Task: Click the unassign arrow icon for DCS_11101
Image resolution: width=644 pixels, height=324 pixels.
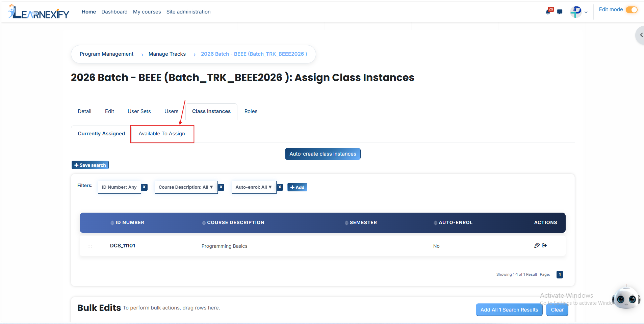Action: 544,245
